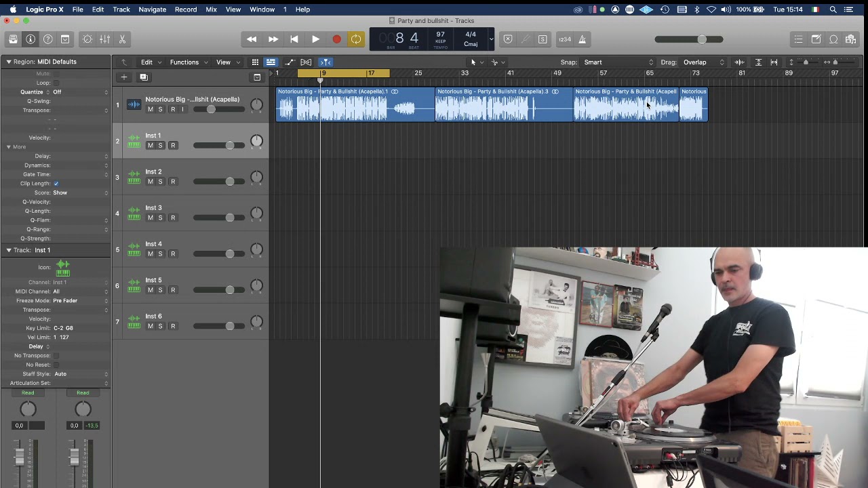Open Freeze Mode Pre Fader dropdown

pyautogui.click(x=80, y=300)
